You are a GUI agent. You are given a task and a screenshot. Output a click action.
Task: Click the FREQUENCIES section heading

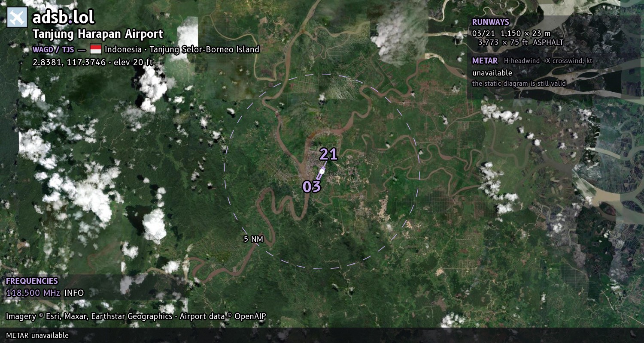pyautogui.click(x=32, y=281)
